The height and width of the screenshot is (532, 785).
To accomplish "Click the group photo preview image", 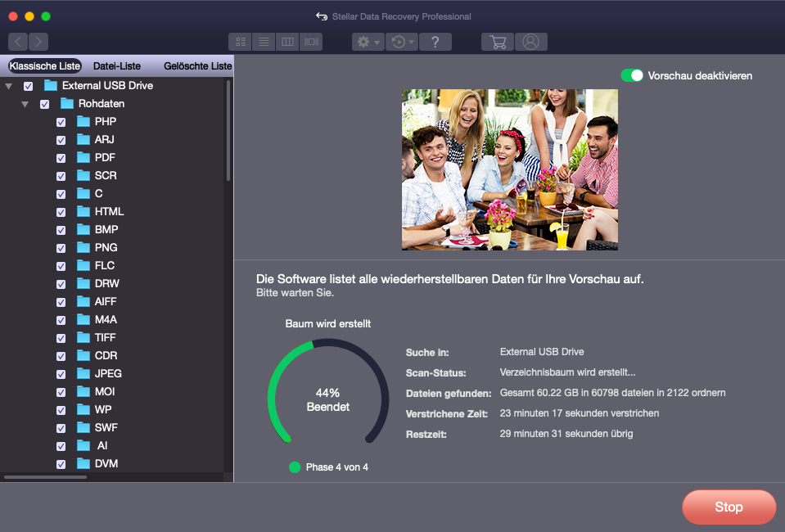I will (x=509, y=169).
